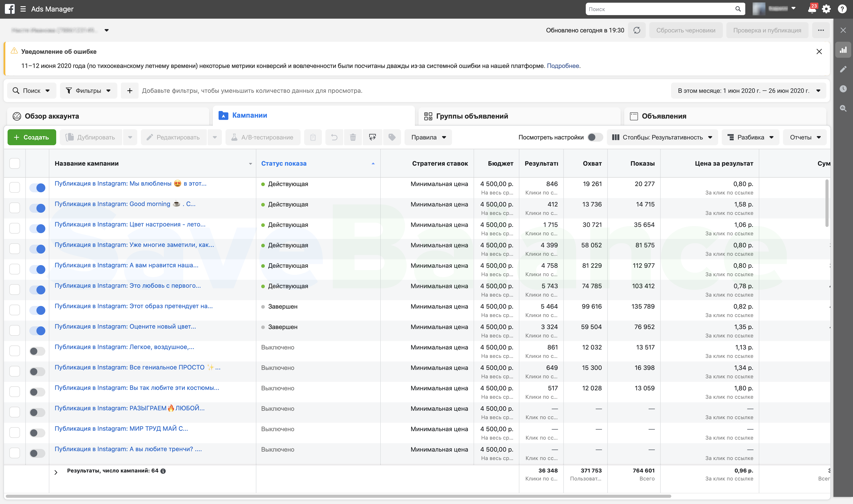Click the green Создать button
Image resolution: width=853 pixels, height=504 pixels.
pos(32,137)
